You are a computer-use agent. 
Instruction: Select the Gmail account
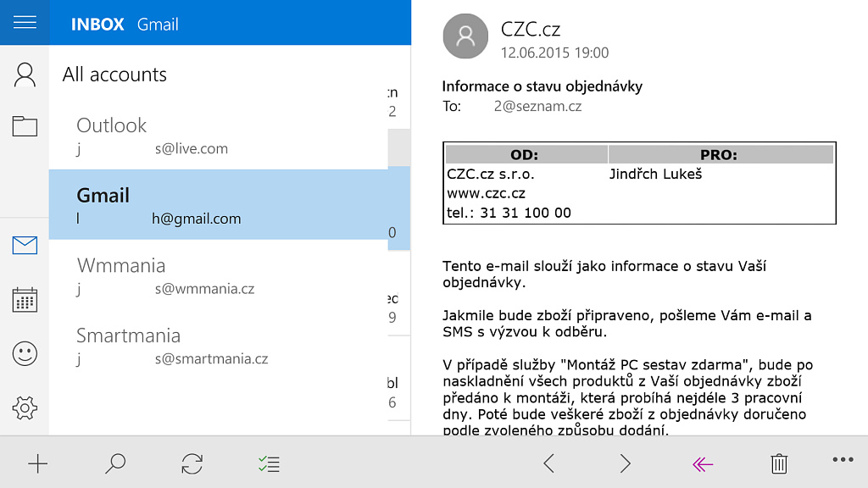tap(219, 204)
